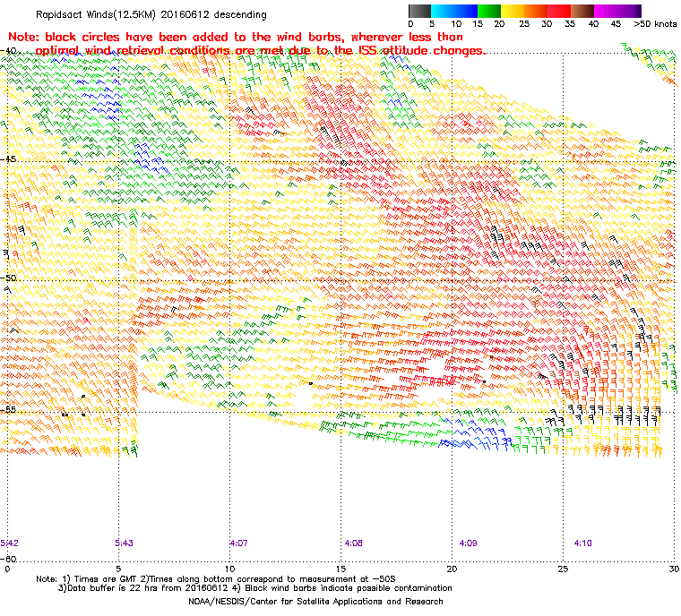Click the purple '5:43' time label
This screenshot has height=616, width=681.
point(125,543)
